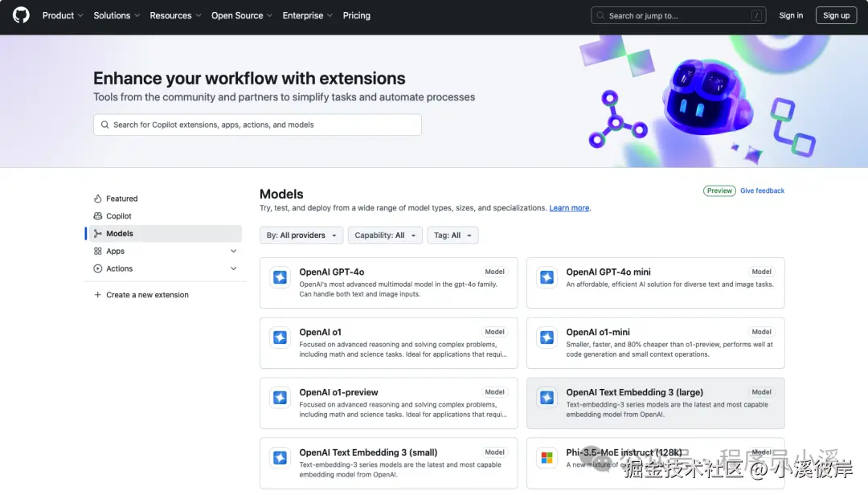The height and width of the screenshot is (495, 868).
Task: Click the OpenAI o1-mini model icon
Action: [547, 337]
